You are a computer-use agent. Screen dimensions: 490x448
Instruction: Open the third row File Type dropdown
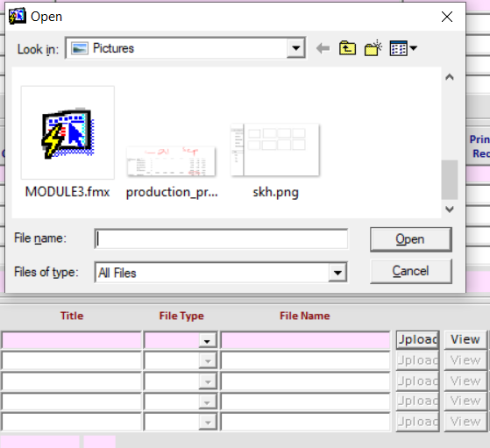[x=207, y=381]
